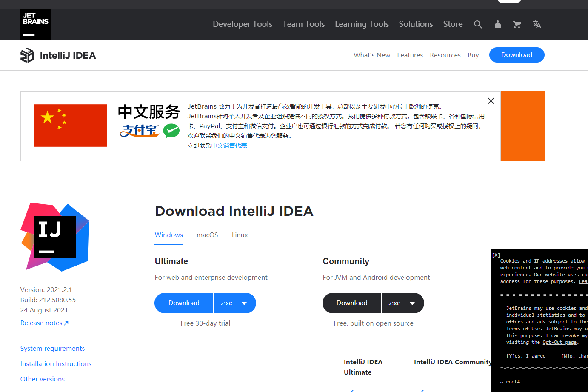
Task: Open the search icon in top navigation
Action: [478, 24]
